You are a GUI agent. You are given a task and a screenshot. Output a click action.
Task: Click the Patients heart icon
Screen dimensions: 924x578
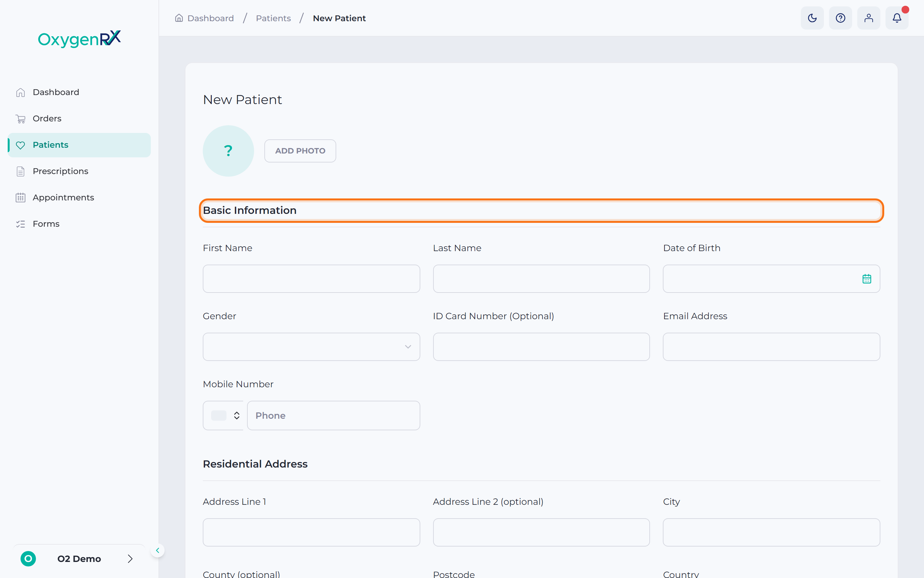(x=21, y=145)
